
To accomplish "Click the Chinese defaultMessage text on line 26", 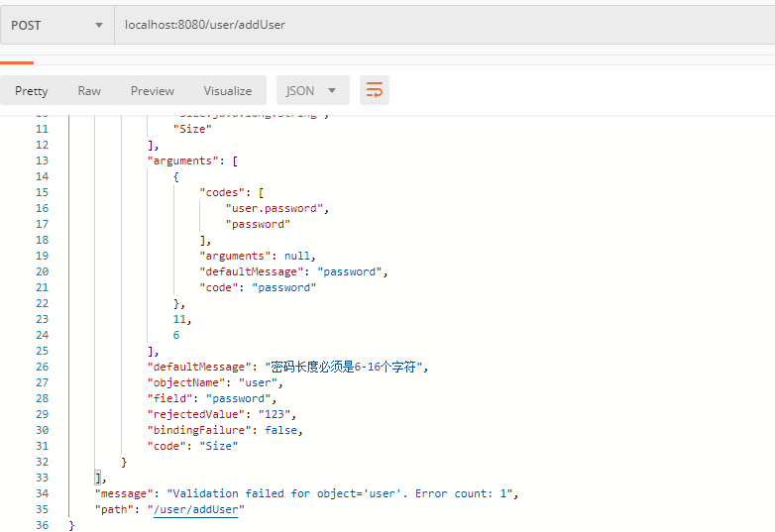I will [x=343, y=367].
